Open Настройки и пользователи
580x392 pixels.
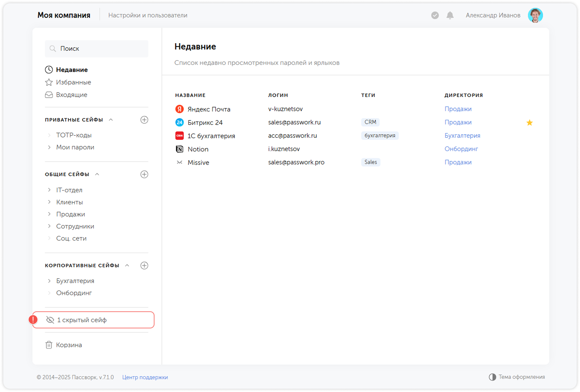point(148,15)
